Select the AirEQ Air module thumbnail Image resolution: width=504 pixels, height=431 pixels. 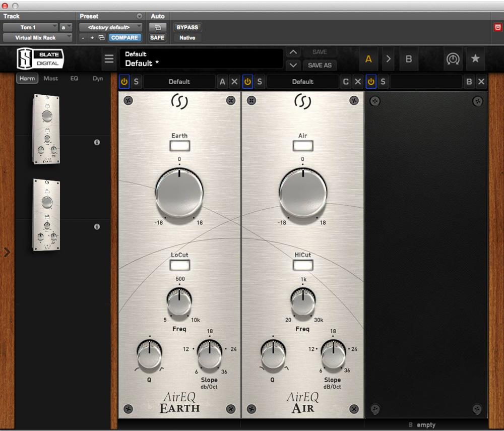coord(46,215)
